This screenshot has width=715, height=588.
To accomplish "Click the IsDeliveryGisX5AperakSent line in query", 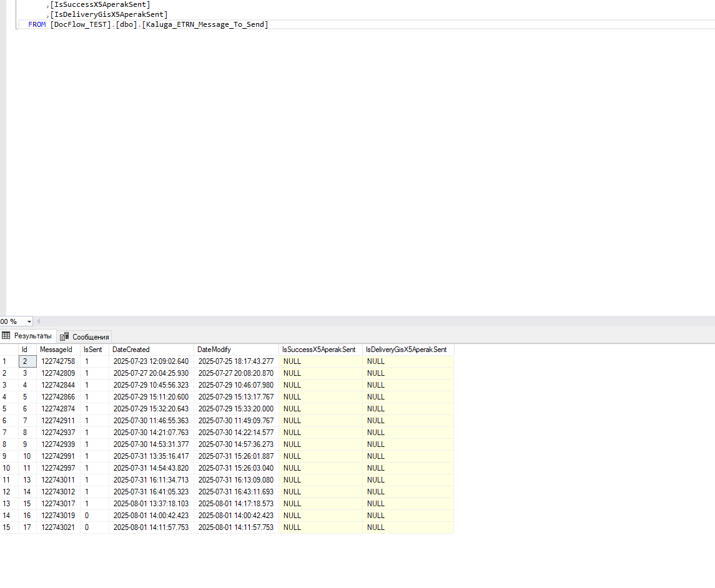I will (109, 14).
